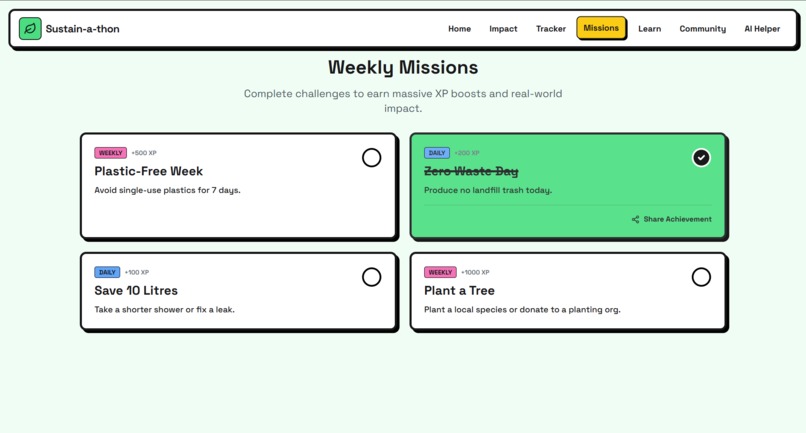Viewport: 806px width, 433px height.
Task: Click the WEEKLY badge on Plant a Tree
Action: pos(440,272)
